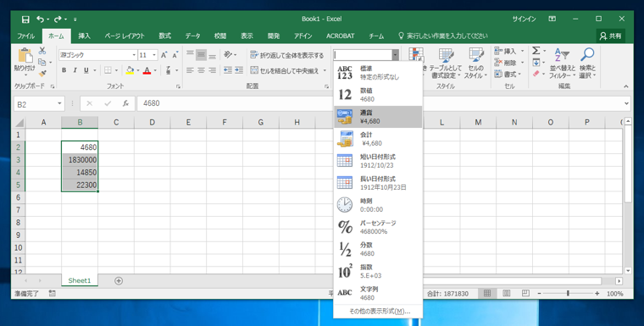The width and height of the screenshot is (644, 326).
Task: Open Sort and Filter (並べ替えとフィルター)
Action: click(563, 64)
